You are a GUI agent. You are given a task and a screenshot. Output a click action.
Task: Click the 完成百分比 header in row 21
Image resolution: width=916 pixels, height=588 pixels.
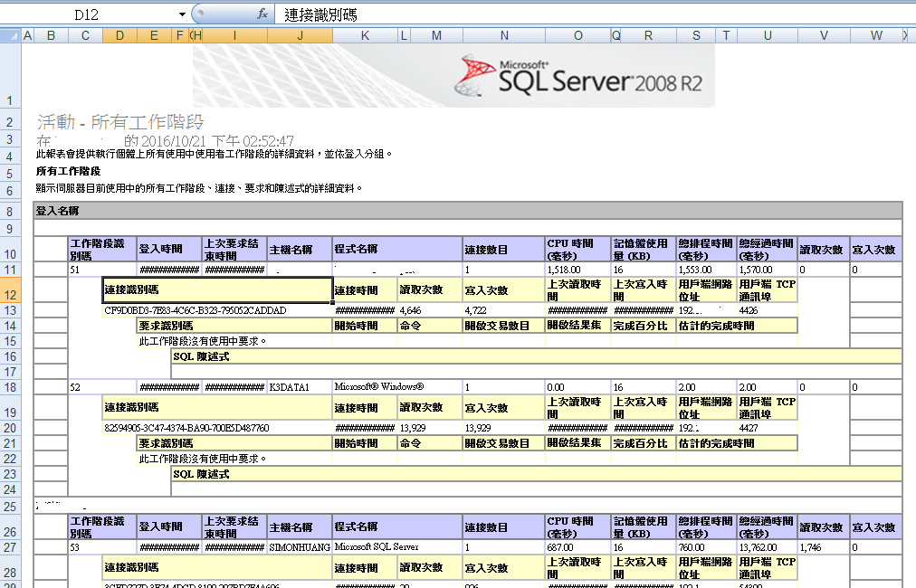click(x=644, y=444)
